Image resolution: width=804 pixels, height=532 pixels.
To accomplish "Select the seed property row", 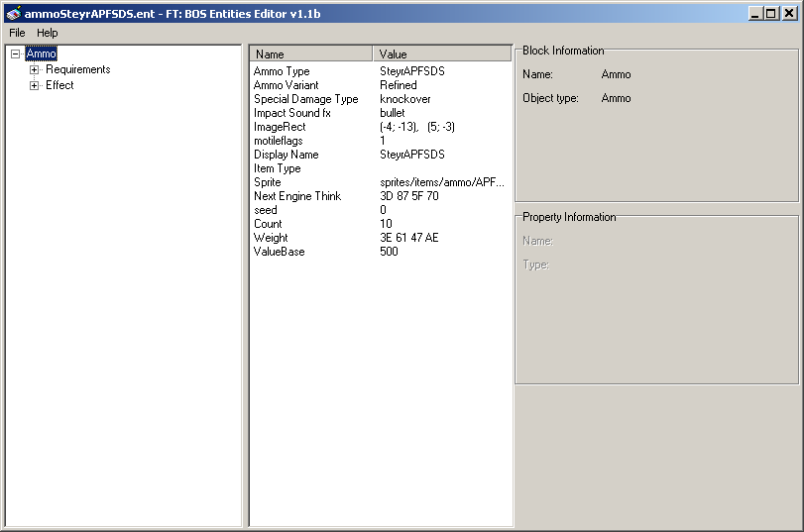I will pyautogui.click(x=381, y=210).
